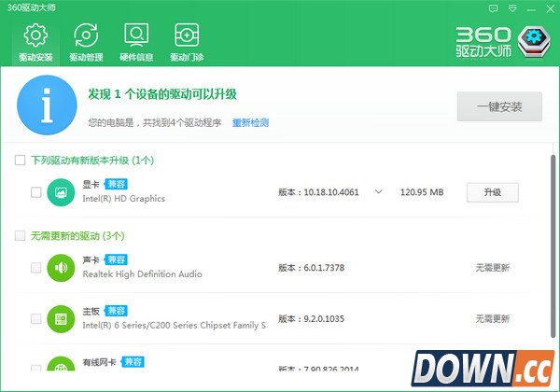The width and height of the screenshot is (560, 392).
Task: Open the title bar dropdown menu icon
Action: 512,8
